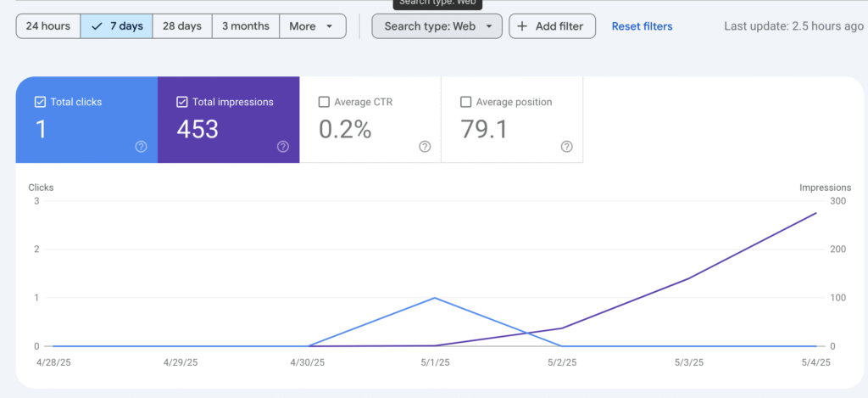This screenshot has height=398, width=868.
Task: Click help icon on Average position card
Action: pos(567,147)
